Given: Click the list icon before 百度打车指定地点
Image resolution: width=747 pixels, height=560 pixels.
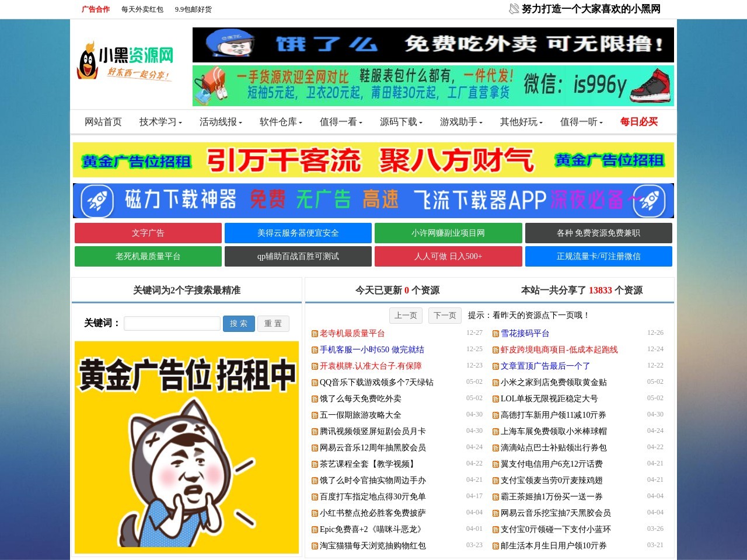Looking at the screenshot, I should [x=315, y=497].
